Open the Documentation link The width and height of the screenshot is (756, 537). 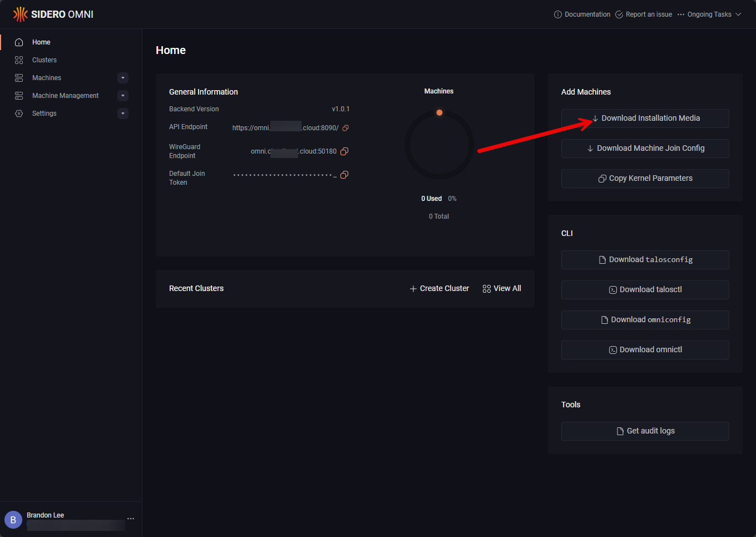(582, 14)
